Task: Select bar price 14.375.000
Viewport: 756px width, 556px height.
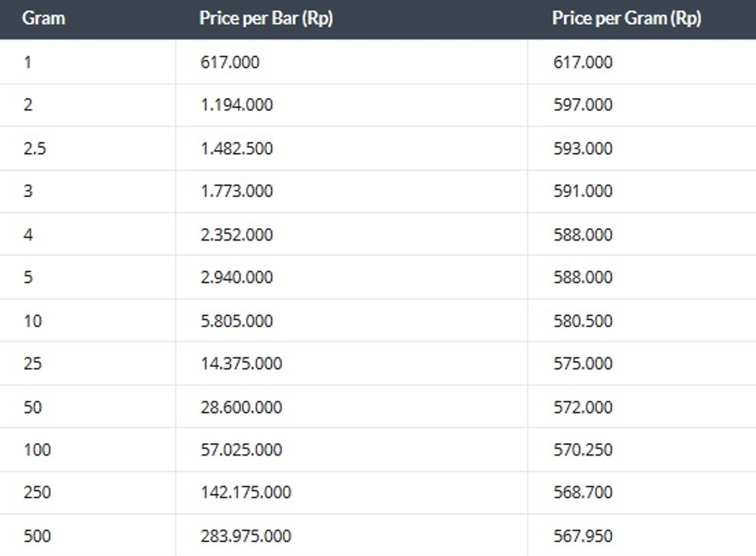Action: point(241,364)
